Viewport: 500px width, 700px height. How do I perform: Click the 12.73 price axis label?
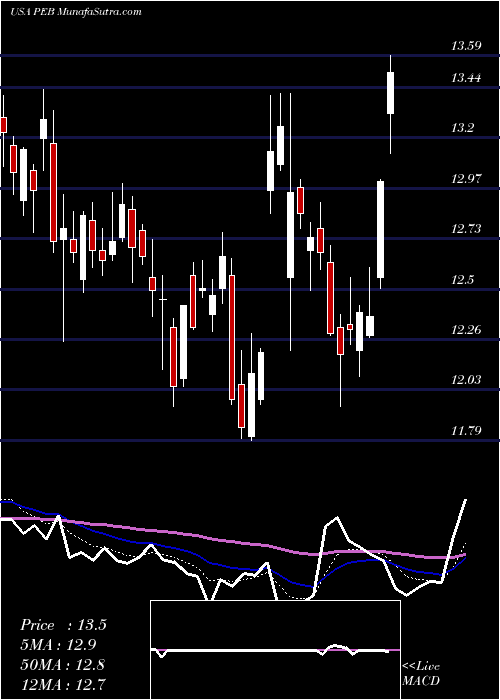click(x=466, y=229)
